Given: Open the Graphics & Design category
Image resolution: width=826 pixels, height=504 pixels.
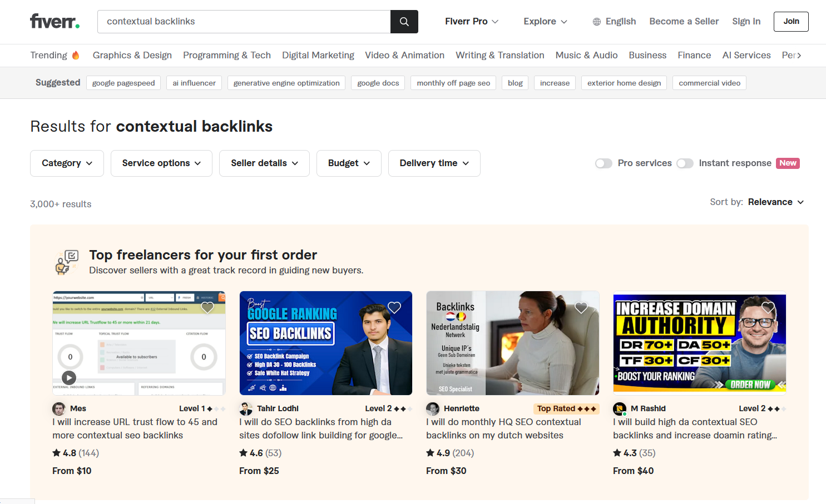Looking at the screenshot, I should coord(132,55).
